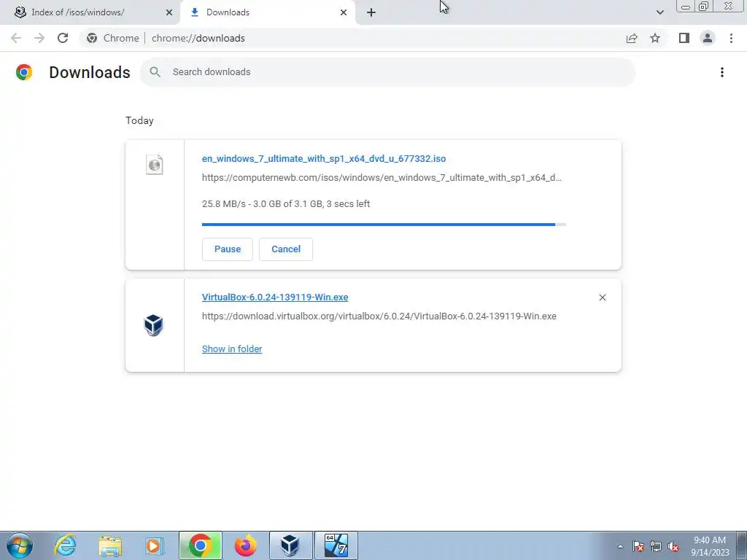Select the Downloads tab

267,12
